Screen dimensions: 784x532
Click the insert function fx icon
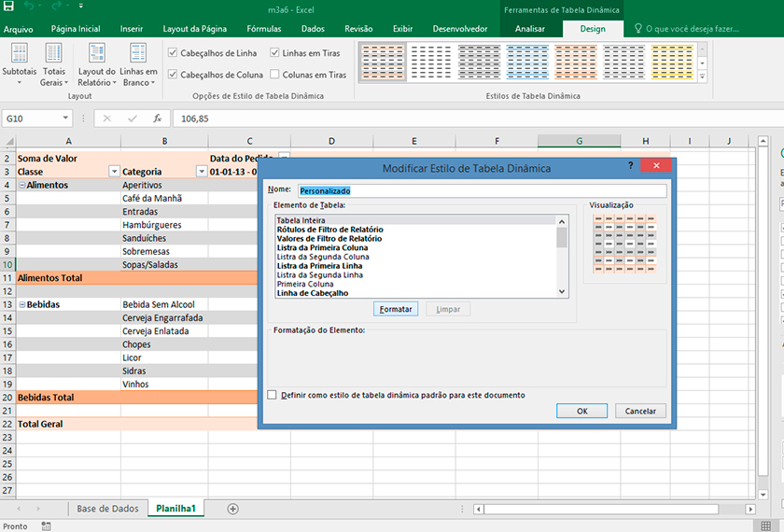coord(158,119)
